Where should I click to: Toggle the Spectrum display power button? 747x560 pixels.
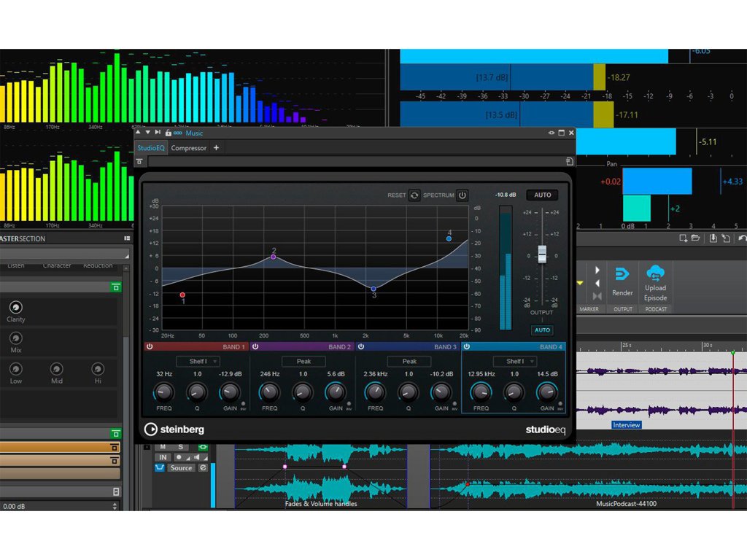[462, 195]
